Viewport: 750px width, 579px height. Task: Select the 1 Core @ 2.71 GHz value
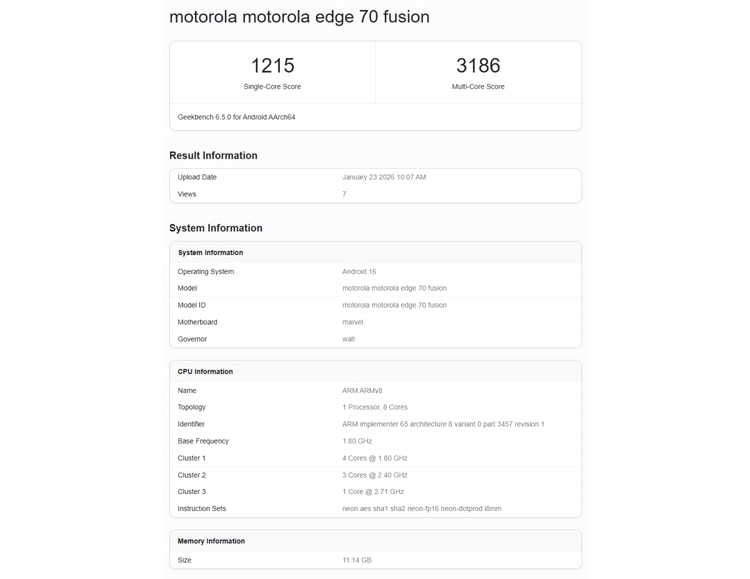pos(373,491)
